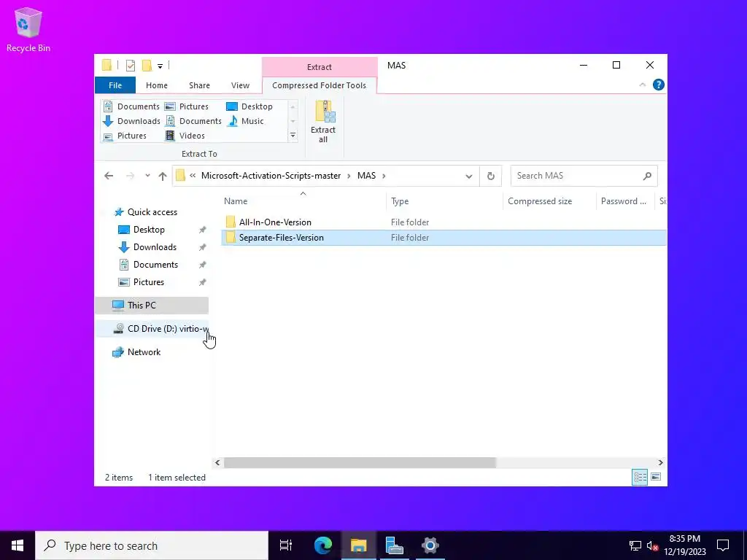This screenshot has width=747, height=560.
Task: Expand Extract To locations gallery
Action: (x=293, y=136)
